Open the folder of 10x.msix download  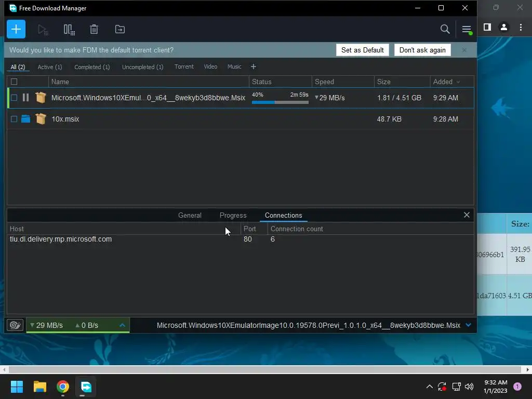pyautogui.click(x=25, y=119)
